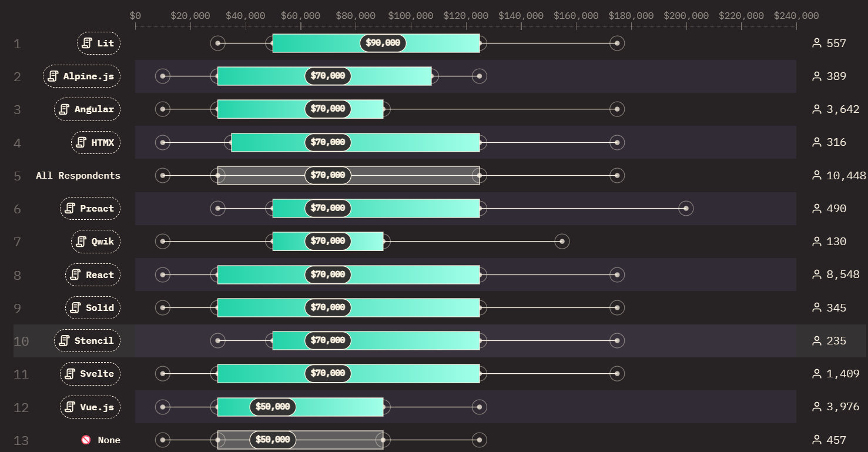The image size is (868, 452).
Task: Select the Solid library tag
Action: pos(93,307)
